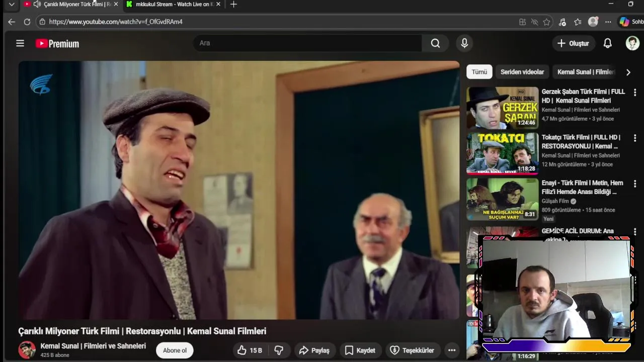The height and width of the screenshot is (362, 644).
Task: Open a new browser tab
Action: tap(233, 4)
